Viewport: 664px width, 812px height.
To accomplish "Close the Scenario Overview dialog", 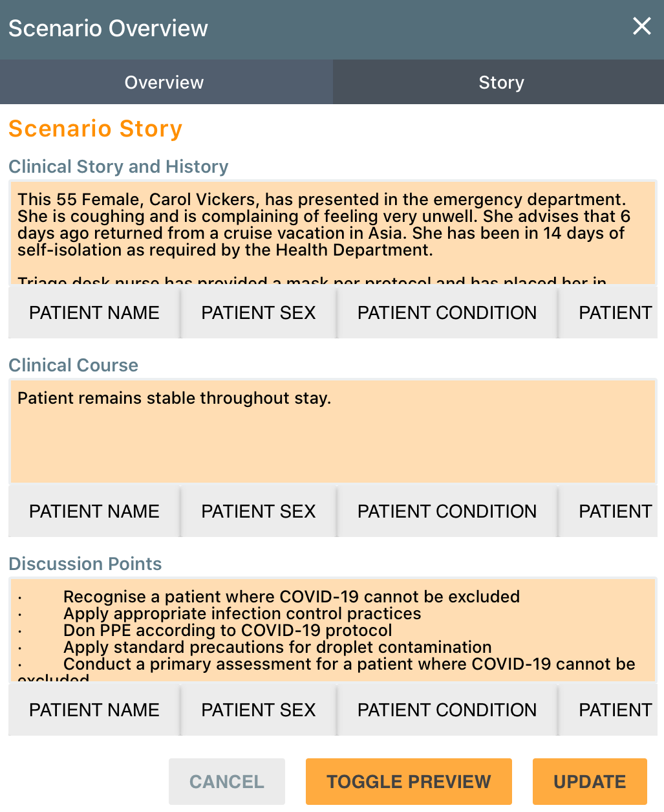I will [641, 27].
